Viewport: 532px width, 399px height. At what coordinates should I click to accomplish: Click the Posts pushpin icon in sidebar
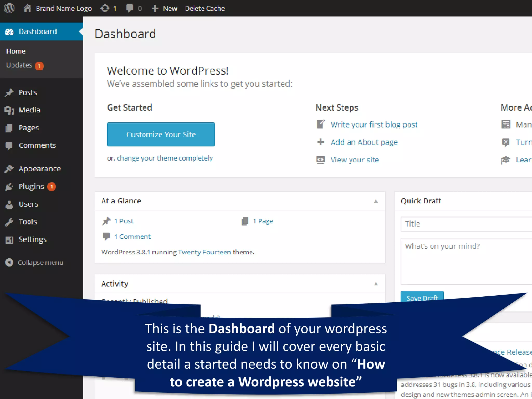click(x=9, y=93)
